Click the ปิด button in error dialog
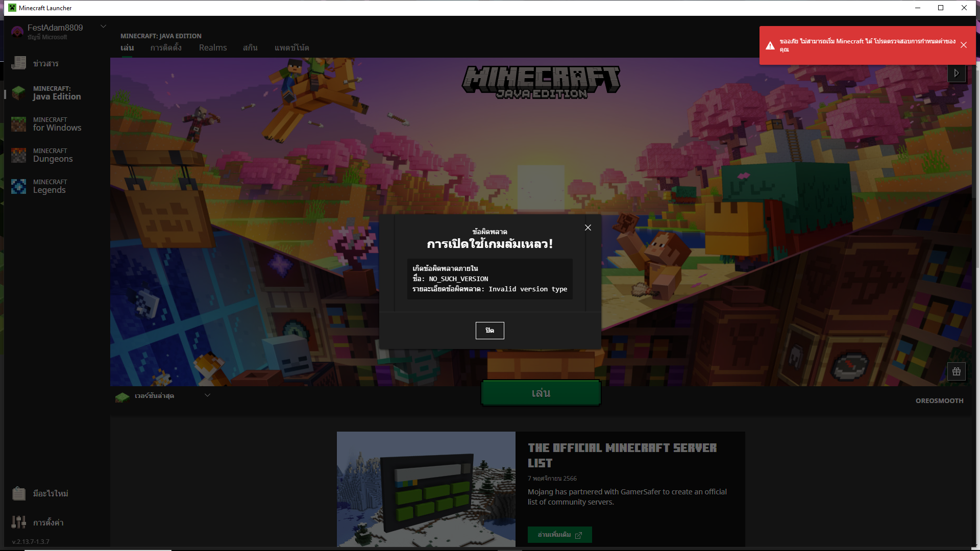 (x=490, y=331)
